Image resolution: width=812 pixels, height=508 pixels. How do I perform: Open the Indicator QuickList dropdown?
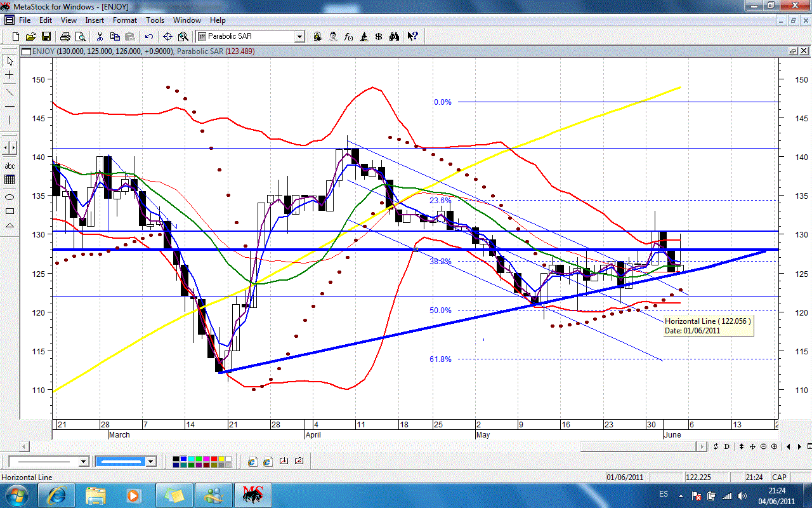[x=299, y=37]
